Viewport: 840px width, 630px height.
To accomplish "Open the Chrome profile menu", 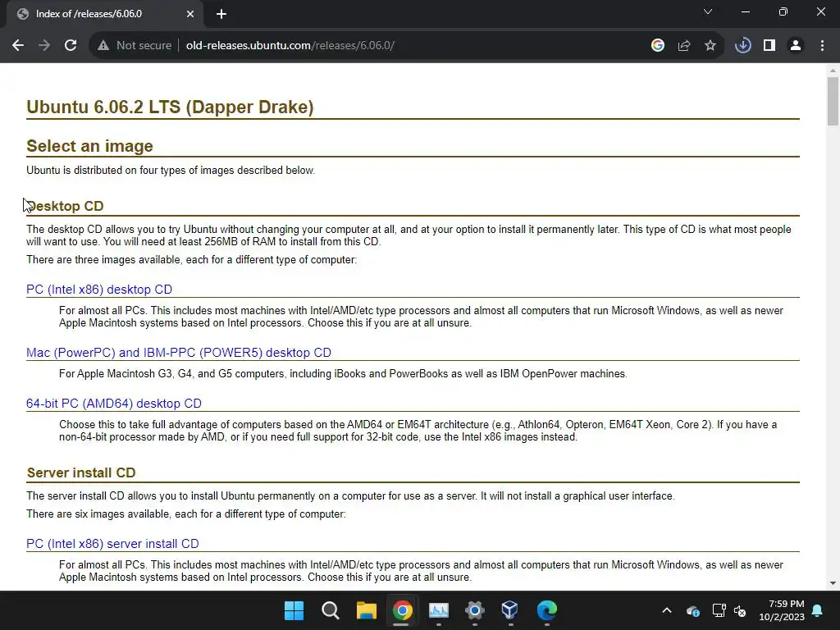I will pos(796,46).
